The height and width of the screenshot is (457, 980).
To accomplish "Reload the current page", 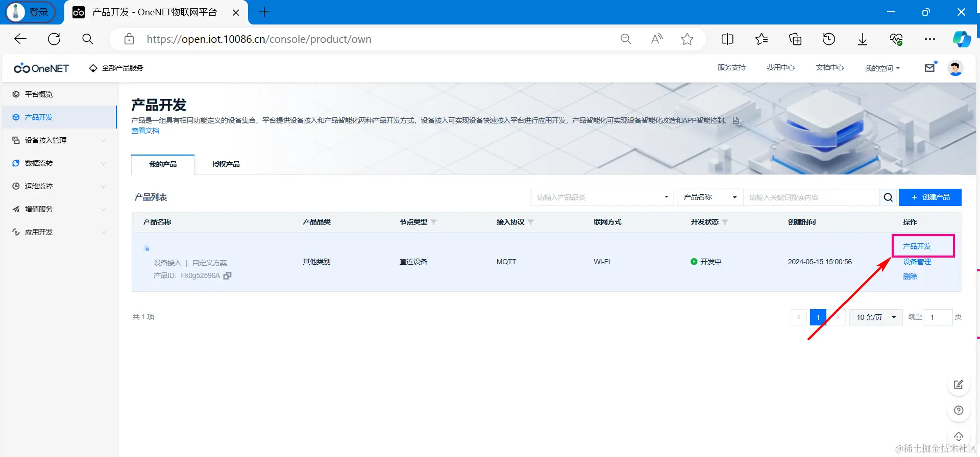I will pos(54,39).
